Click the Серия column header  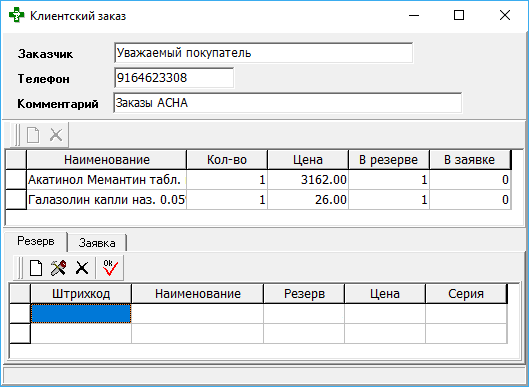point(466,294)
